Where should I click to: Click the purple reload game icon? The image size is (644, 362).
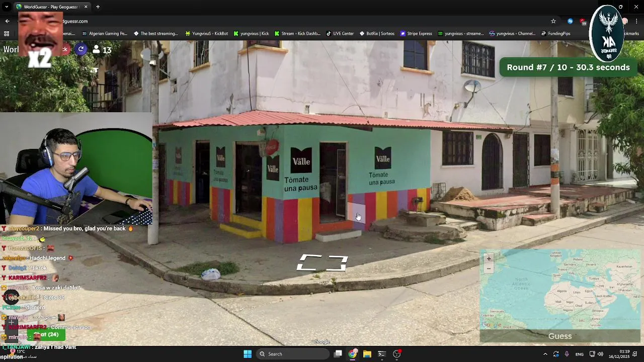point(81,49)
